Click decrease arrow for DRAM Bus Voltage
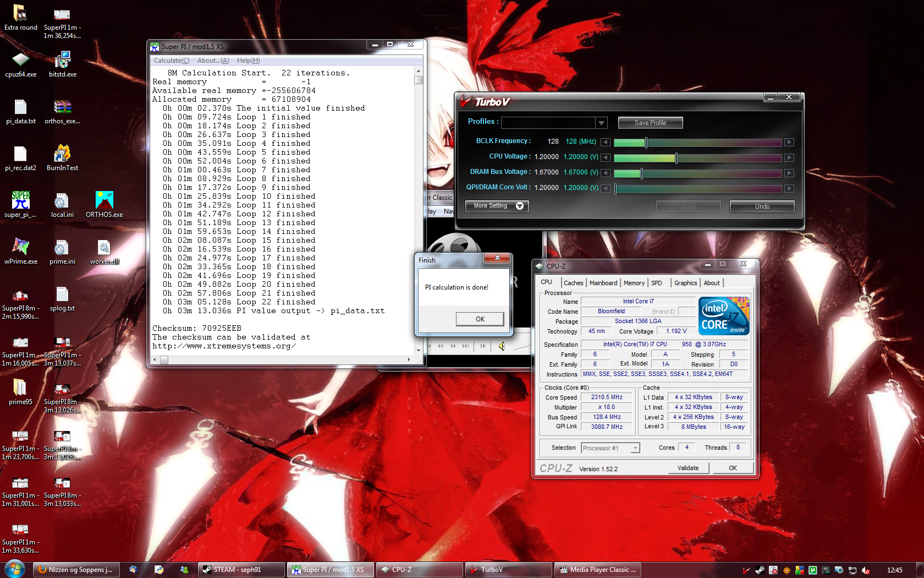 [605, 173]
